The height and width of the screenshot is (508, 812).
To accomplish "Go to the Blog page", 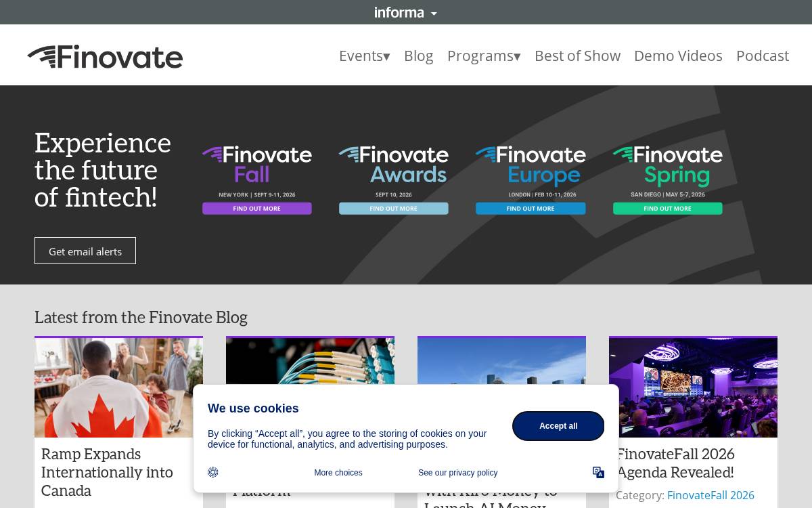I will point(418,56).
